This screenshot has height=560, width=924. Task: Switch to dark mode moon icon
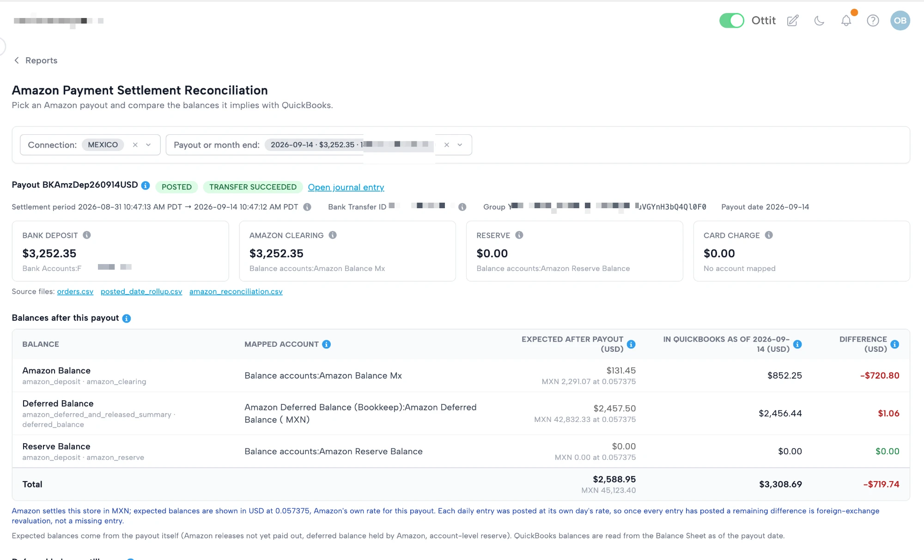click(819, 20)
